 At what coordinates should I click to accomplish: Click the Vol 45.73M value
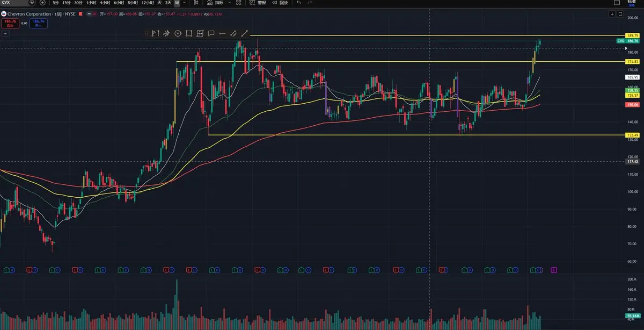[213, 13]
